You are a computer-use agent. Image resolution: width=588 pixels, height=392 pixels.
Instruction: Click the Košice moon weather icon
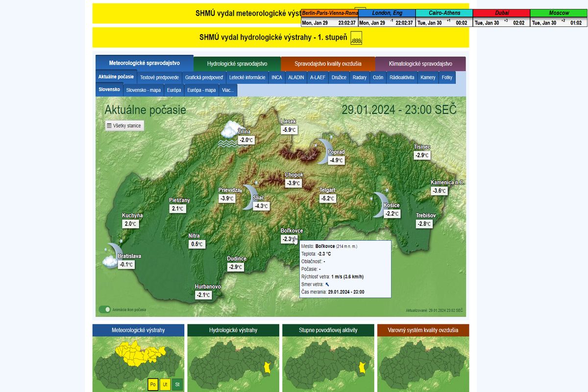point(378,204)
